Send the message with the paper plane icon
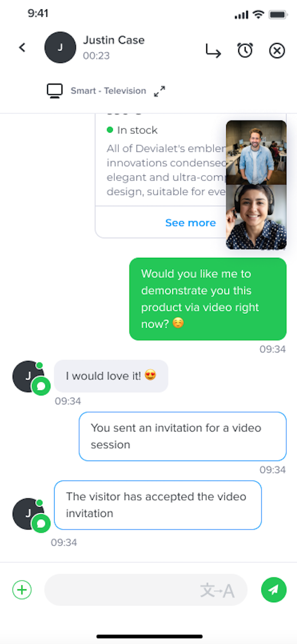This screenshot has height=644, width=297. point(273,589)
